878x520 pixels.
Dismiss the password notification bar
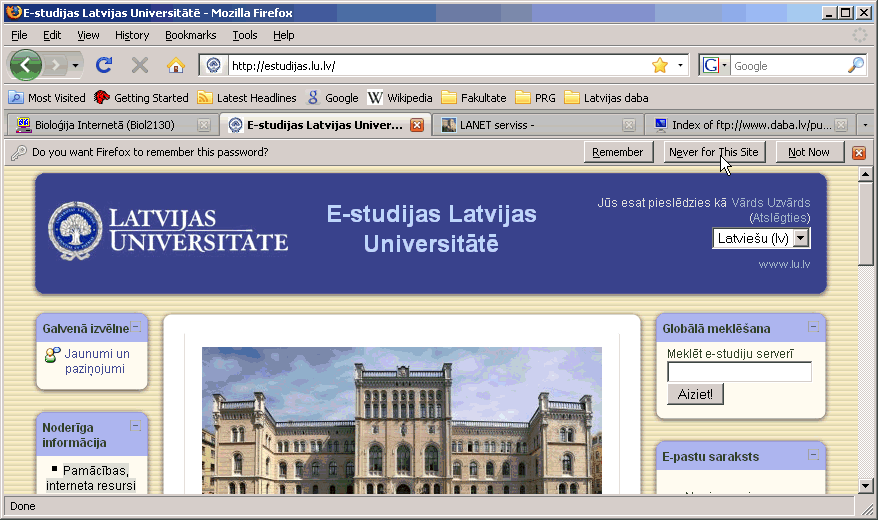pos(859,153)
